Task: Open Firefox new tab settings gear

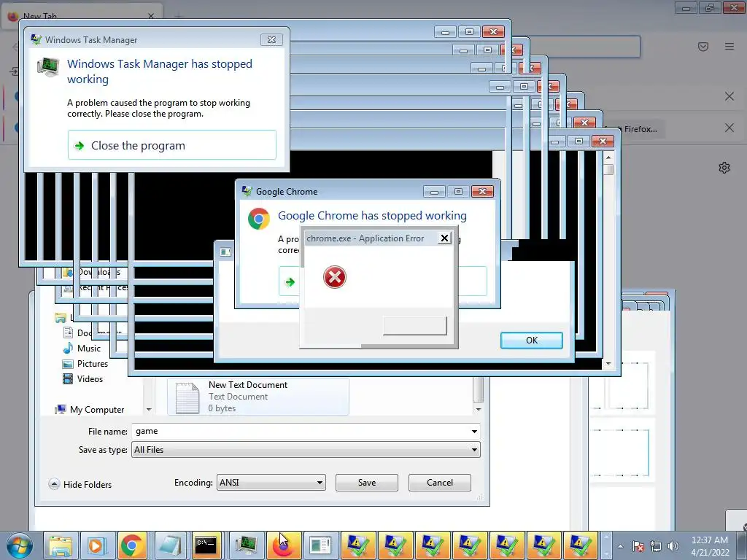Action: [x=724, y=168]
